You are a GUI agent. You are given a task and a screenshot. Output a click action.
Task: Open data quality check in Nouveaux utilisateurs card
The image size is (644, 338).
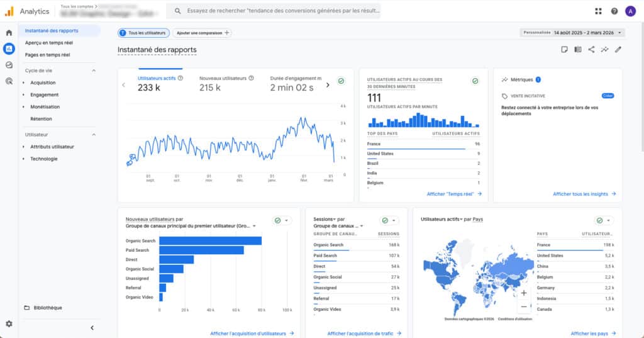(x=277, y=220)
